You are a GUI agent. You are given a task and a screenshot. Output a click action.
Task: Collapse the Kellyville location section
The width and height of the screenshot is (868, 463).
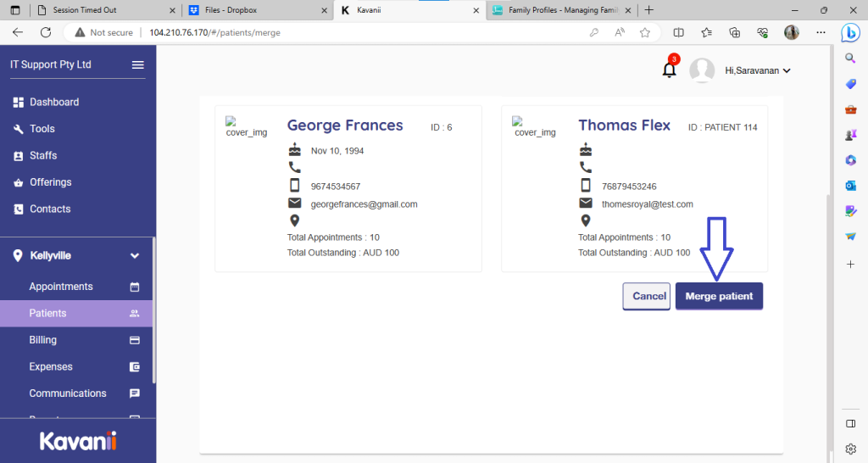(134, 256)
